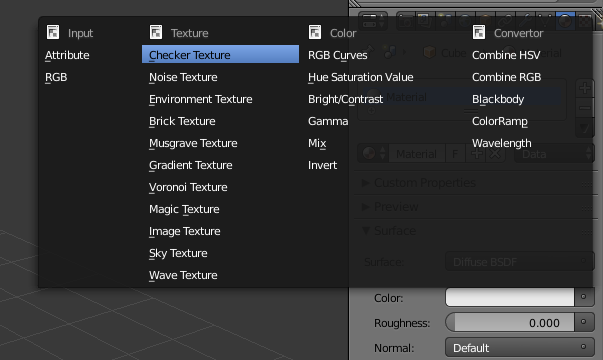Pick Musgrave Texture from the menu
603x360 pixels.
pos(193,143)
